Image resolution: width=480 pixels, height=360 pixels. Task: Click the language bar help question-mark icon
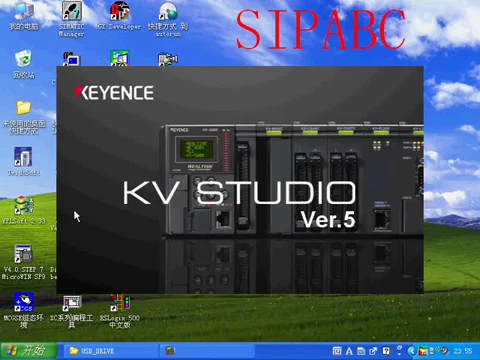click(x=386, y=351)
